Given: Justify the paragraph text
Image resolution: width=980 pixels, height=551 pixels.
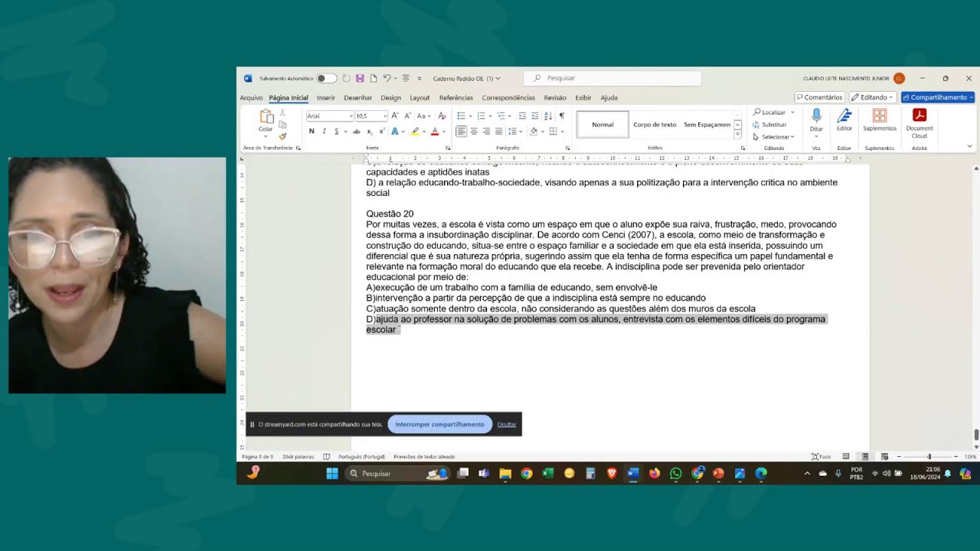Looking at the screenshot, I should 498,132.
